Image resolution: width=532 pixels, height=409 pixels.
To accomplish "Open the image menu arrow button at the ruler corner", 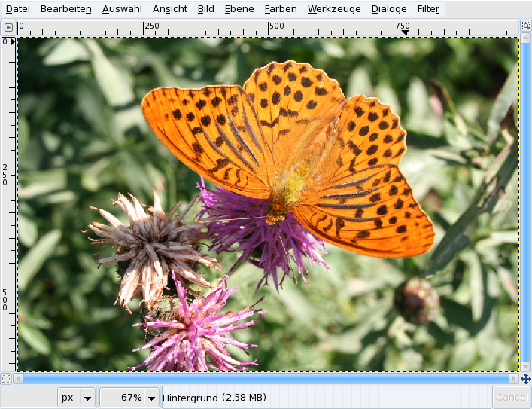I will [8, 27].
